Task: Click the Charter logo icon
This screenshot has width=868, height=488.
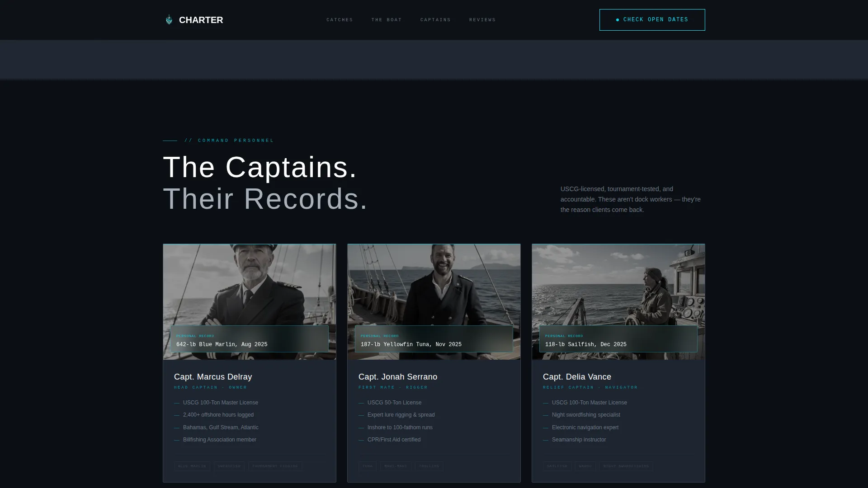Action: [x=169, y=20]
